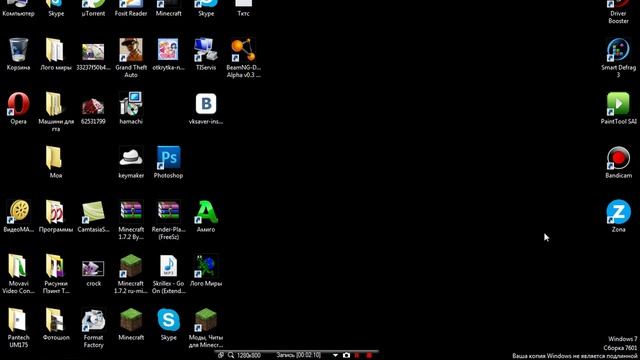The width and height of the screenshot is (640, 360).
Task: Select the Корзина recycle bin icon
Action: (x=18, y=50)
